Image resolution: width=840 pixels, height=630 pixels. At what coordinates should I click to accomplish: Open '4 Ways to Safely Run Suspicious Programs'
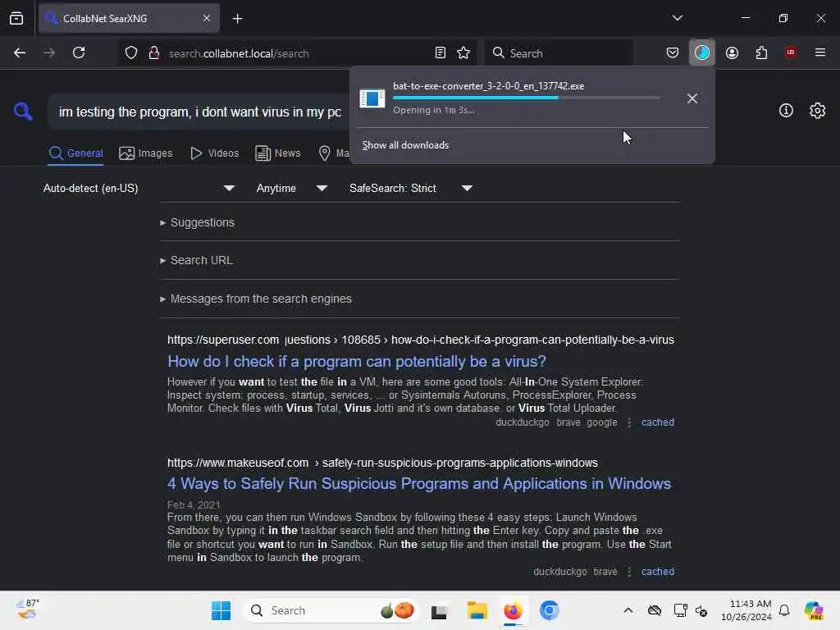[x=419, y=484]
